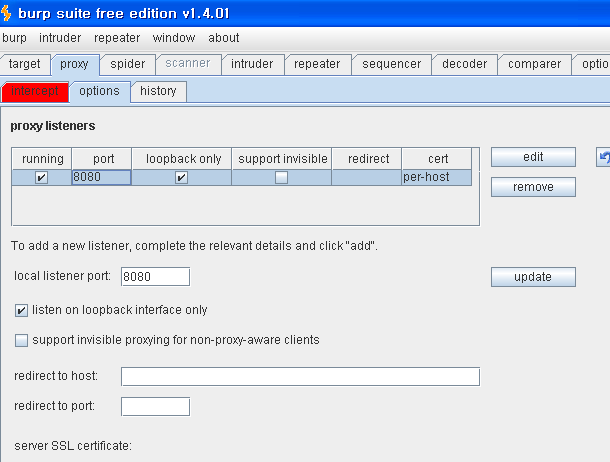The image size is (610, 462).
Task: Click the running column header
Action: pyautogui.click(x=42, y=159)
